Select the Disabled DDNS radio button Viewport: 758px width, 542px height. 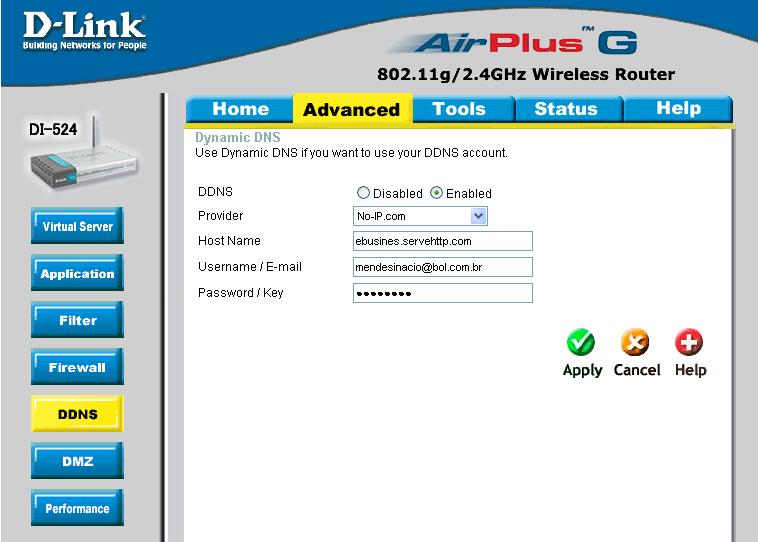coord(363,193)
